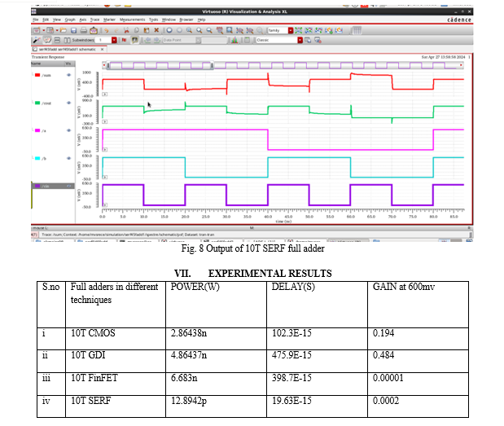Screen dimensions: 504x426
Task: Click the Save floppy disk icon
Action: [73, 30]
